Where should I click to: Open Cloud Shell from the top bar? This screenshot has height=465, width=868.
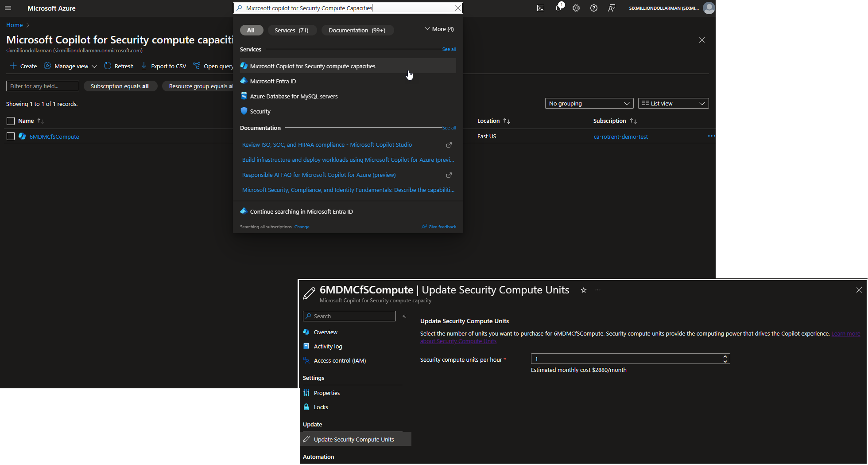pos(541,8)
